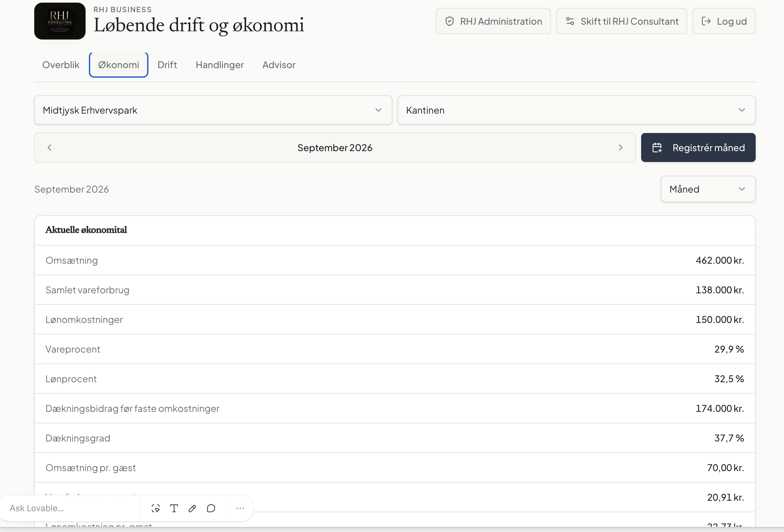Open the Advisor tab
The image size is (784, 532).
pos(279,65)
